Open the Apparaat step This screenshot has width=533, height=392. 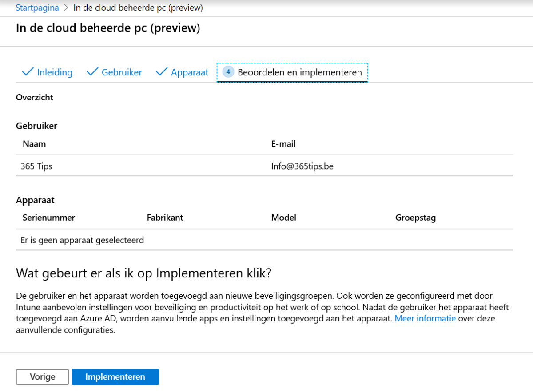point(190,72)
